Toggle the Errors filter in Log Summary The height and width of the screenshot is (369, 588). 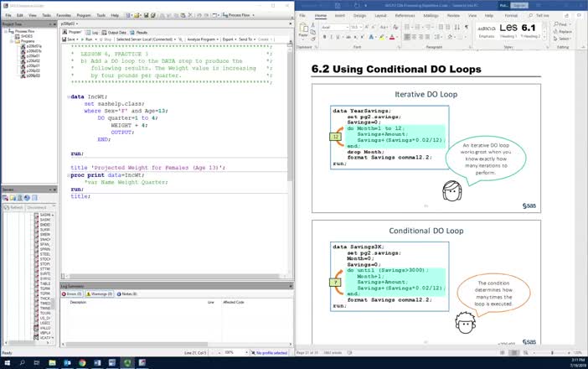[x=72, y=294]
